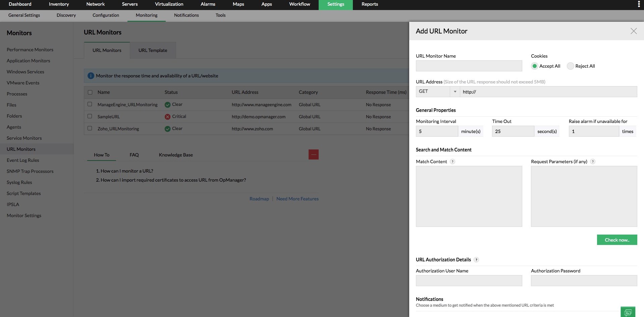Click the Clear status icon for Zoho_URLMonitoring

click(x=168, y=128)
